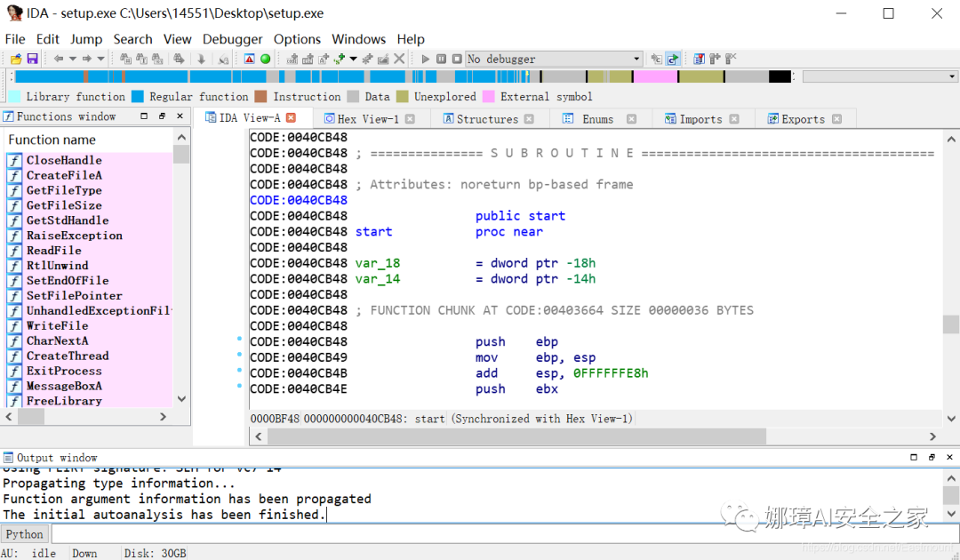The height and width of the screenshot is (560, 960).
Task: Click the binoculars-with-arrow search next icon
Action: pos(179,59)
